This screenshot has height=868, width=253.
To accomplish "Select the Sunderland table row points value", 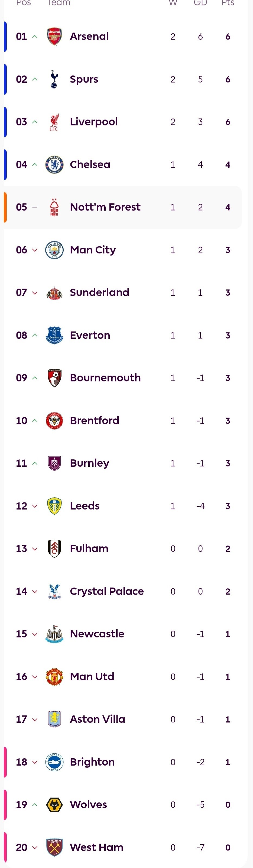I will [x=228, y=292].
